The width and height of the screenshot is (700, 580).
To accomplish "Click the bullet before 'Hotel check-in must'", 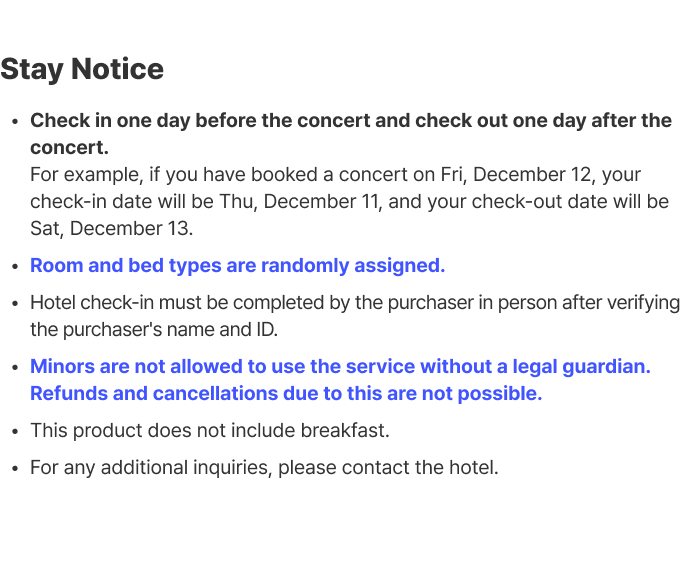I will pyautogui.click(x=15, y=304).
